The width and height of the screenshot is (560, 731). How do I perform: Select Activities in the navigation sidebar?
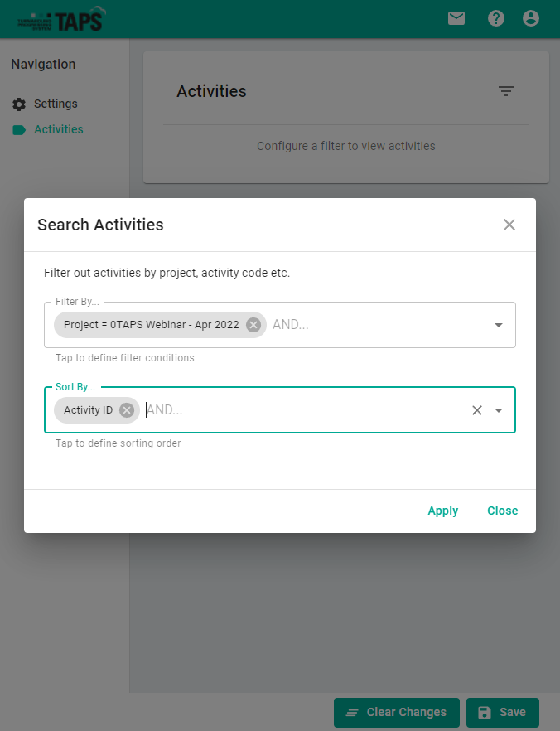tap(58, 129)
